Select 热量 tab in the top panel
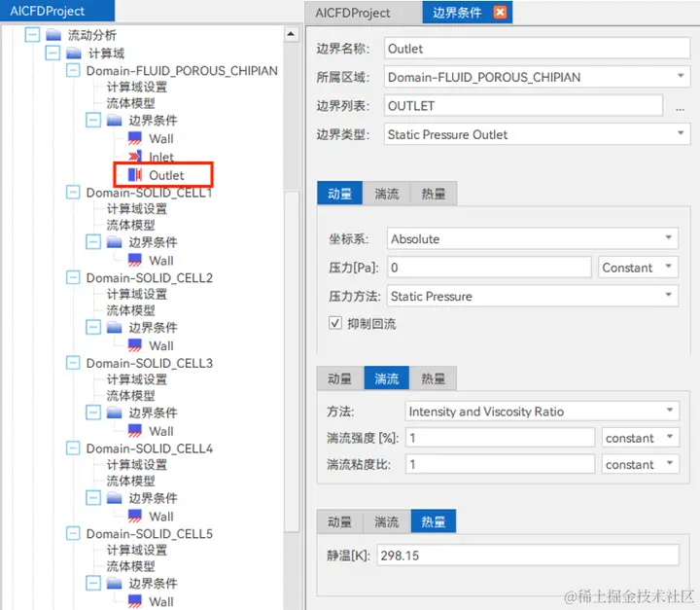The image size is (700, 610). [434, 194]
